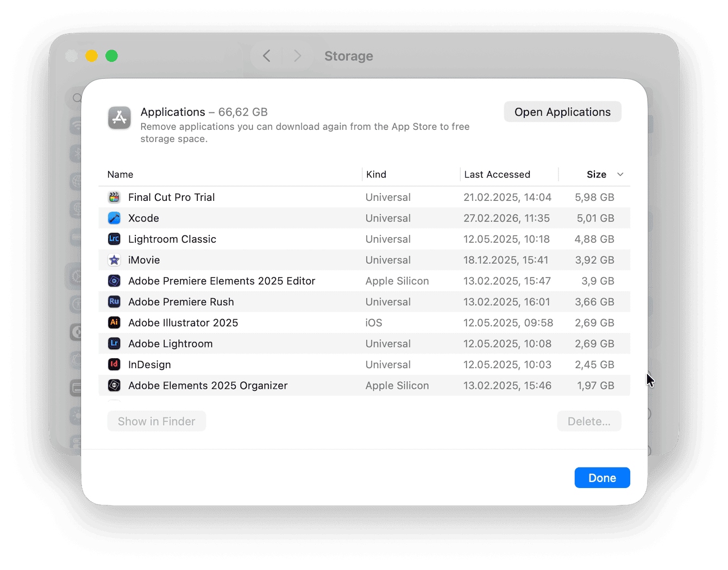
Task: Click the Done button
Action: tap(602, 478)
